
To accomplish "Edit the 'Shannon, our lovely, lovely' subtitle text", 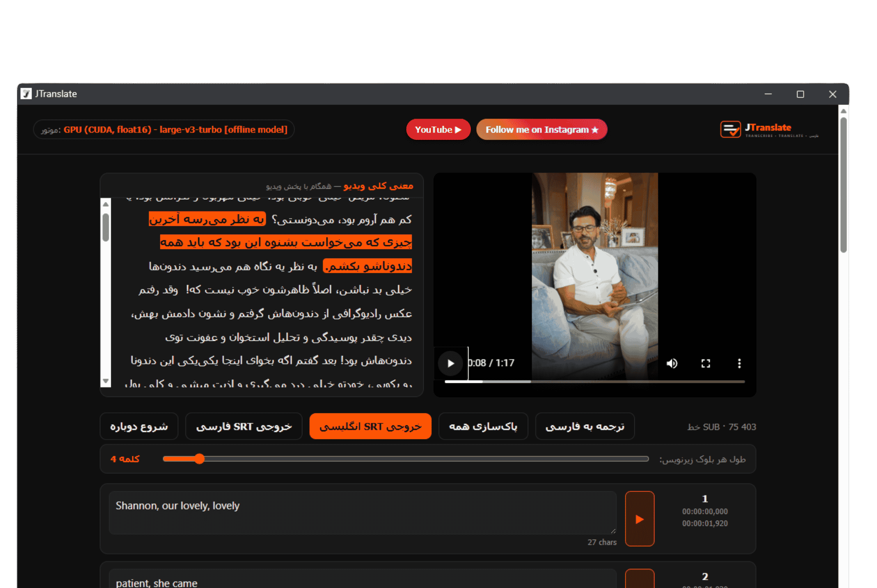I will 362,513.
